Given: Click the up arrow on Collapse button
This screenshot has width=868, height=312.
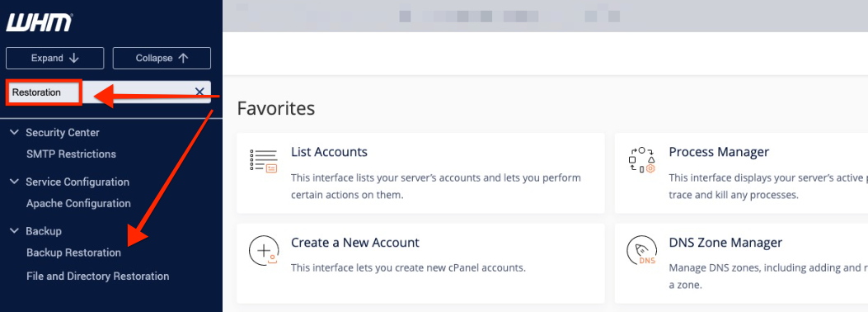Looking at the screenshot, I should (183, 58).
